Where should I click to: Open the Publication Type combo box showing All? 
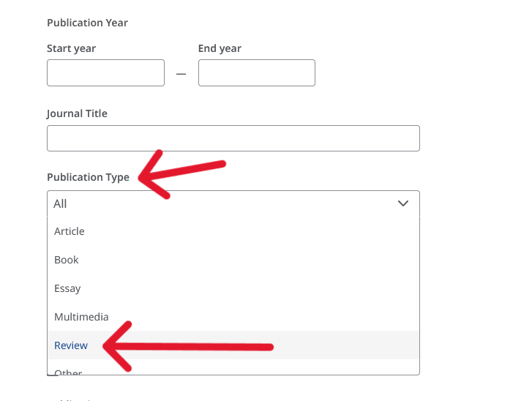233,203
